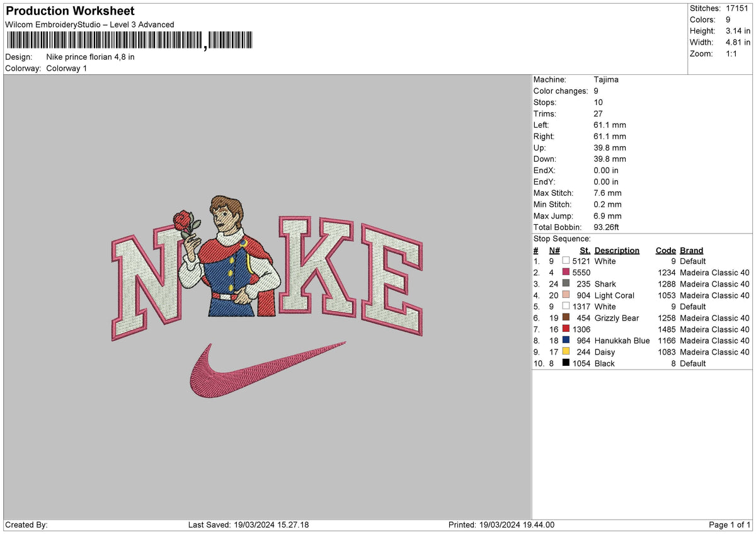Select the 'Daisy' description text
This screenshot has height=534, width=756.
605,352
